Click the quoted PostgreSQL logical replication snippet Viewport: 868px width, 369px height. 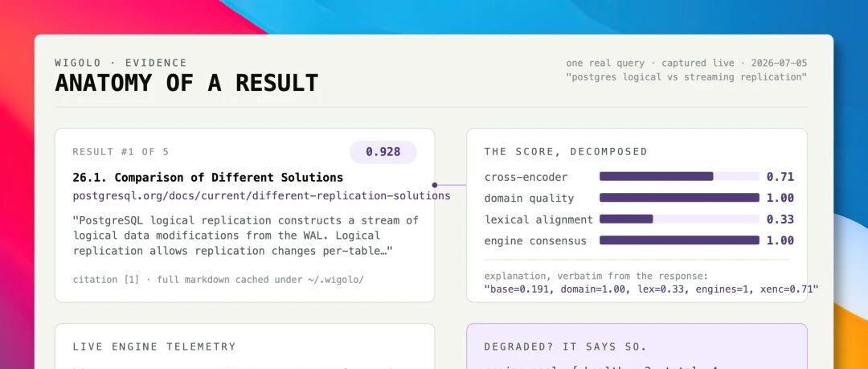pyautogui.click(x=246, y=236)
